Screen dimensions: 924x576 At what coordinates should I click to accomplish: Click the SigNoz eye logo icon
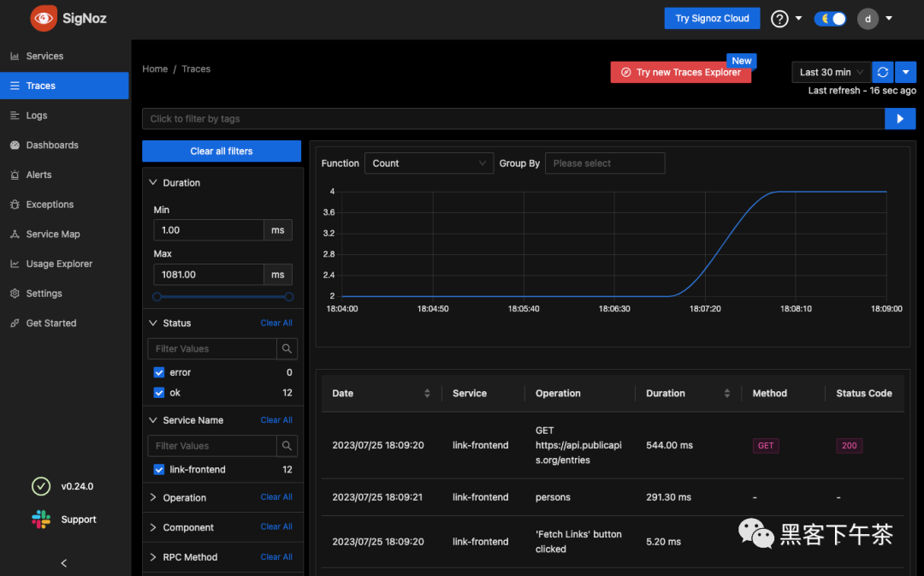pos(43,18)
